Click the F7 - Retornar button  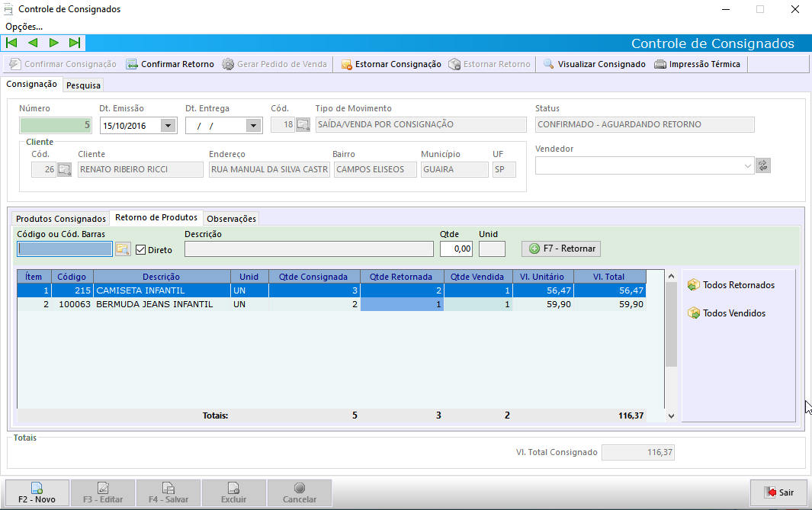561,249
